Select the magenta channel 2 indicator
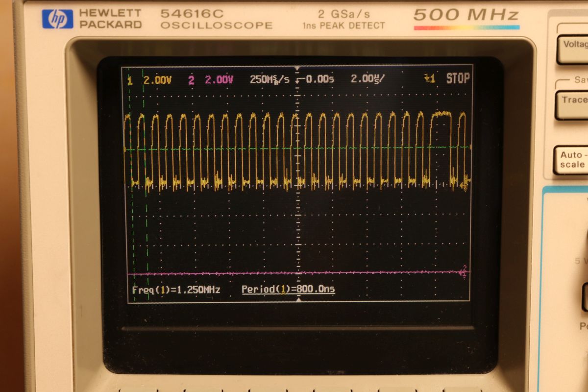 pos(191,80)
